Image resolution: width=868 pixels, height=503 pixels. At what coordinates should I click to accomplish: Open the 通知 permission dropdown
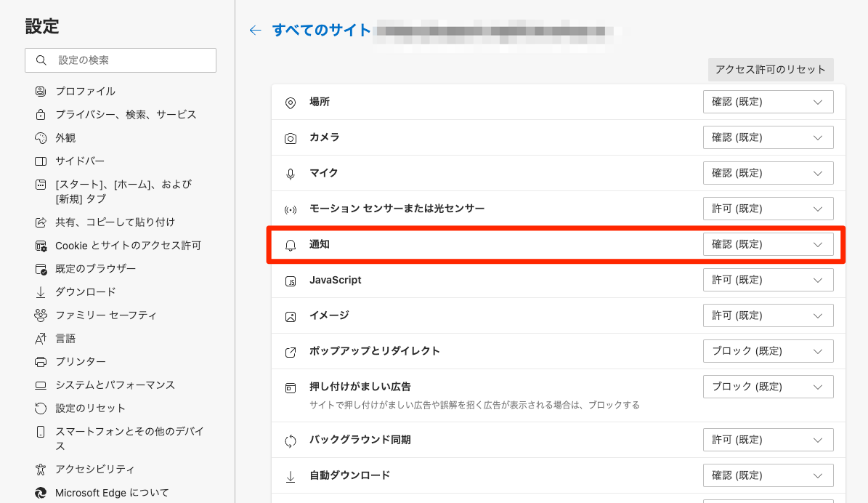coord(768,244)
